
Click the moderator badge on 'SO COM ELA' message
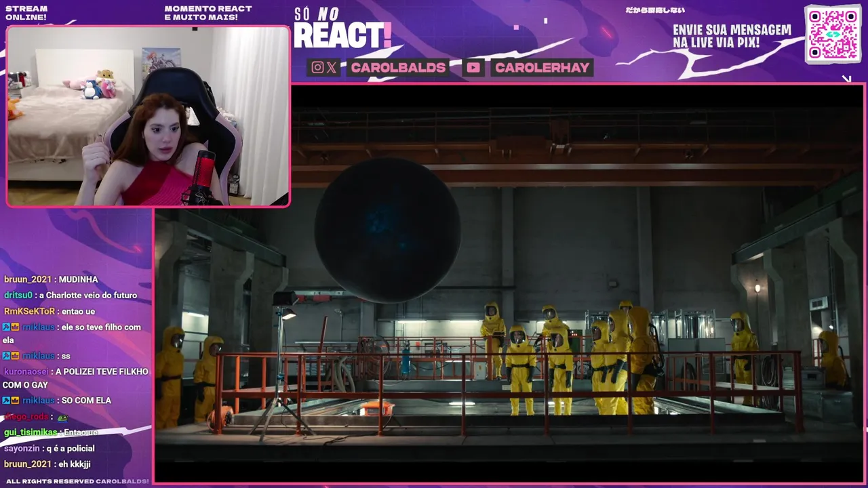[x=6, y=401]
